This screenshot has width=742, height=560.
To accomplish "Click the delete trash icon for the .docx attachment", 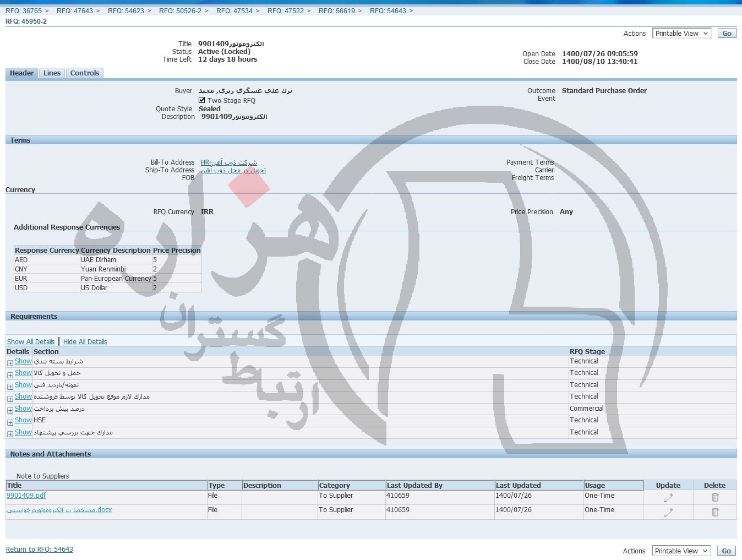I will pyautogui.click(x=715, y=512).
